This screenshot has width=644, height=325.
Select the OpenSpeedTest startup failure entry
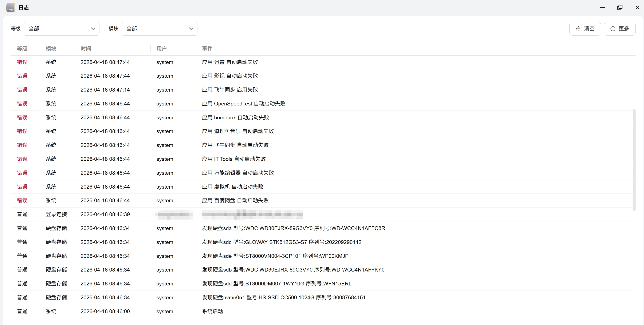pos(243,104)
